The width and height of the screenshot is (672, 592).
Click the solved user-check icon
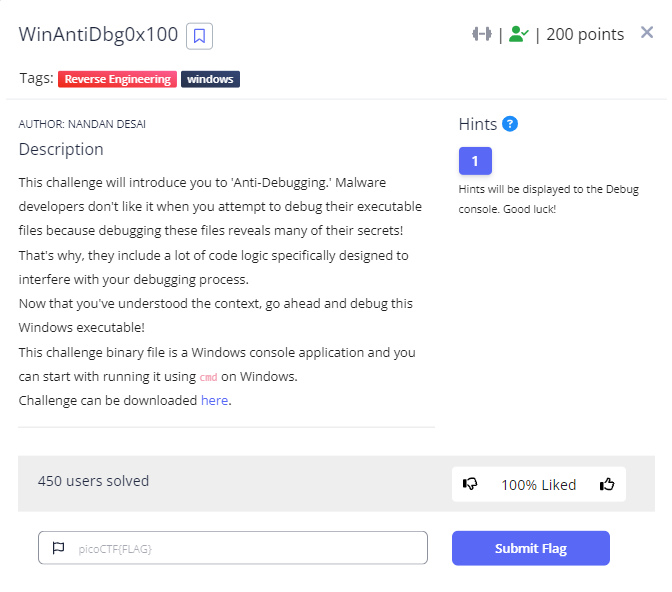[518, 34]
